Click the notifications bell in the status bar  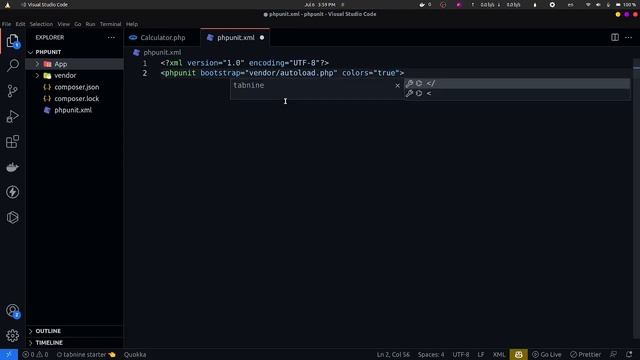click(629, 354)
